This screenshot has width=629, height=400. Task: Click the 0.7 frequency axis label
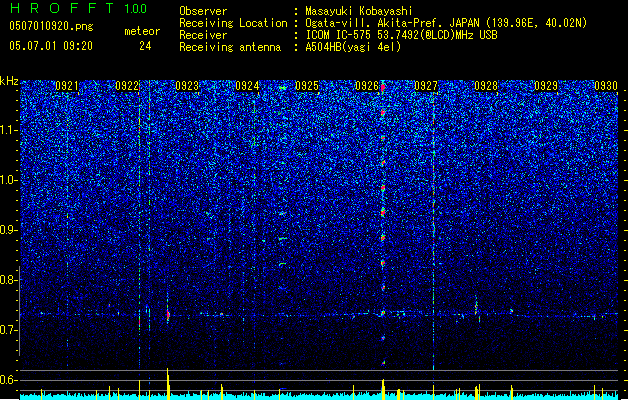(8, 330)
